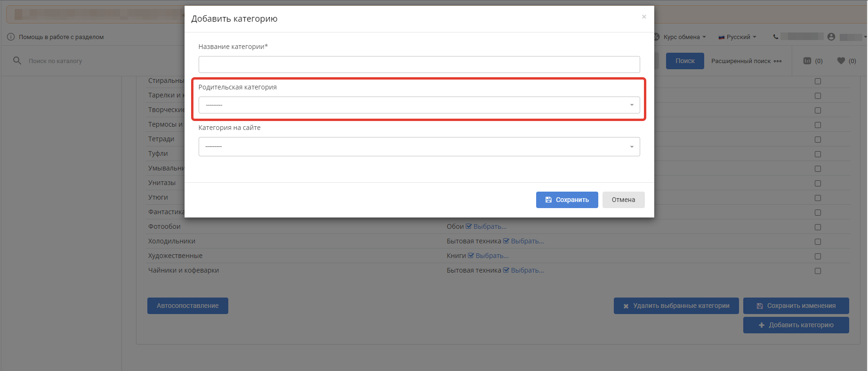Click the phone handset icon
The height and width of the screenshot is (371, 868).
click(x=776, y=37)
